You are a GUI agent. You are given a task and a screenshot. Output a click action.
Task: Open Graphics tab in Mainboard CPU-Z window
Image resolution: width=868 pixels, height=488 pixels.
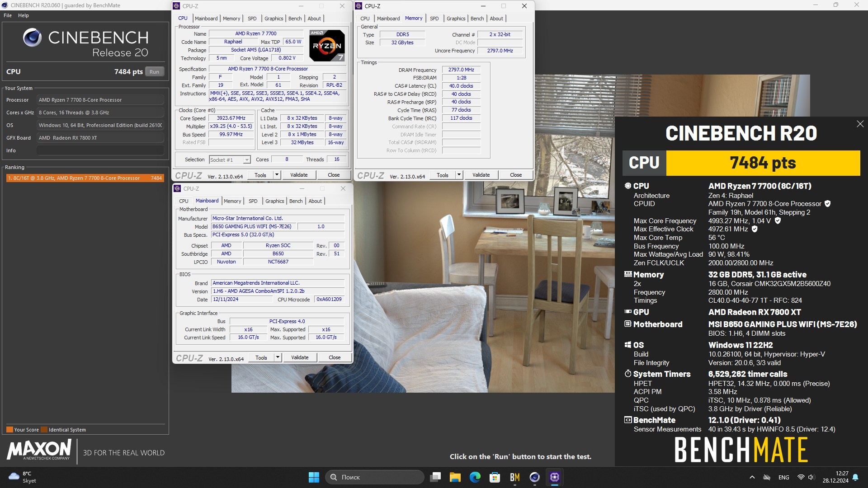275,201
